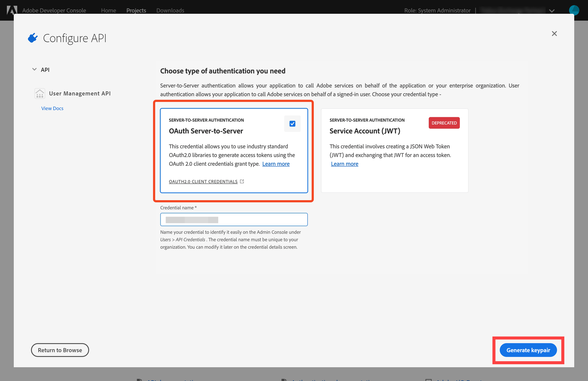Open Learn more link for JWT
The height and width of the screenshot is (381, 588).
344,164
